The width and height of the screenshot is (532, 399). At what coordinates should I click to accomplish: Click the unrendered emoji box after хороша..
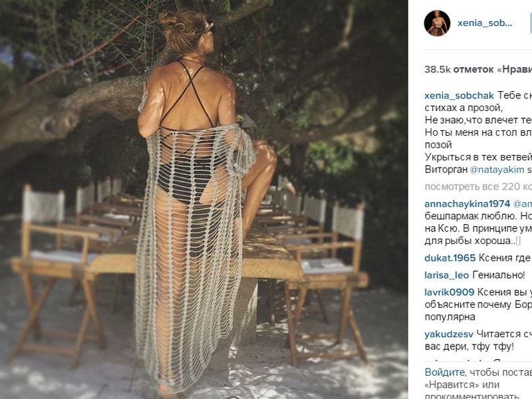(519, 241)
